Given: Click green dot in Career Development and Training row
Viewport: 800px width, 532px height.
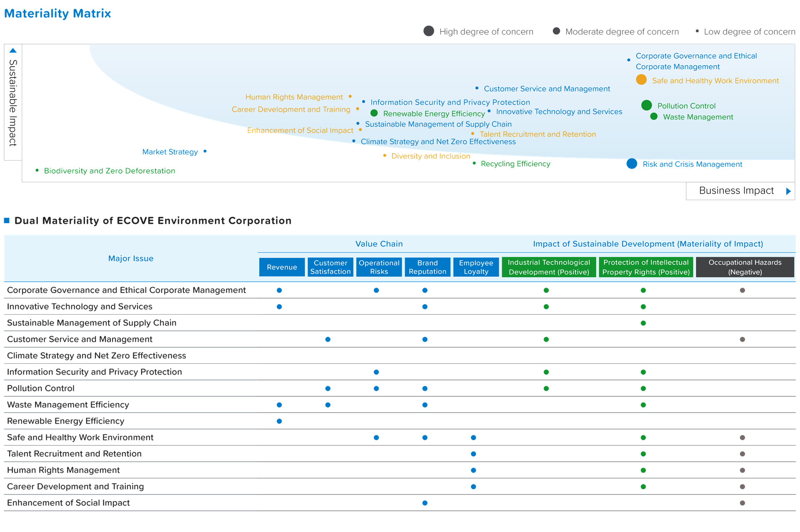Looking at the screenshot, I should (x=643, y=487).
